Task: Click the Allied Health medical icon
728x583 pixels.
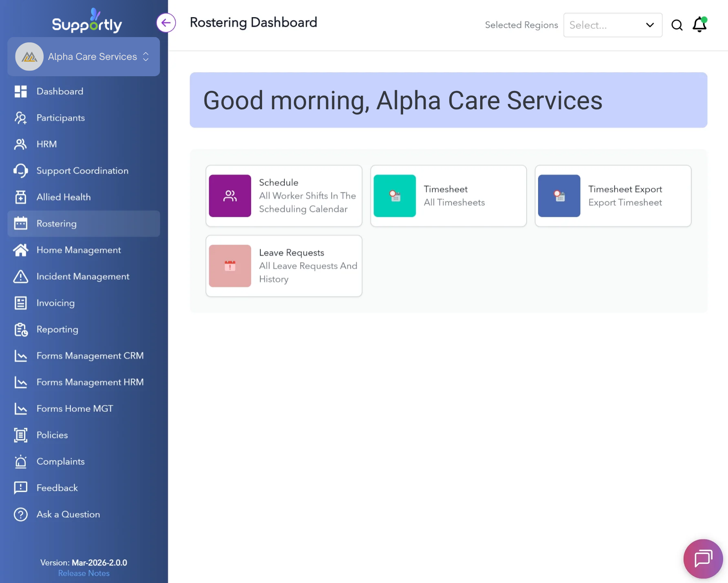Action: point(21,197)
